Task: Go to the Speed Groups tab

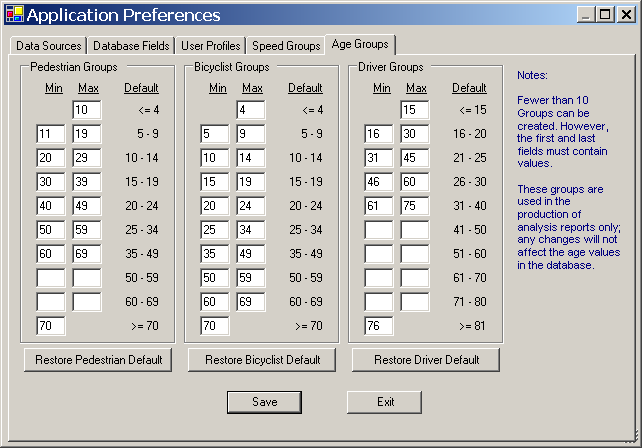Action: point(285,46)
